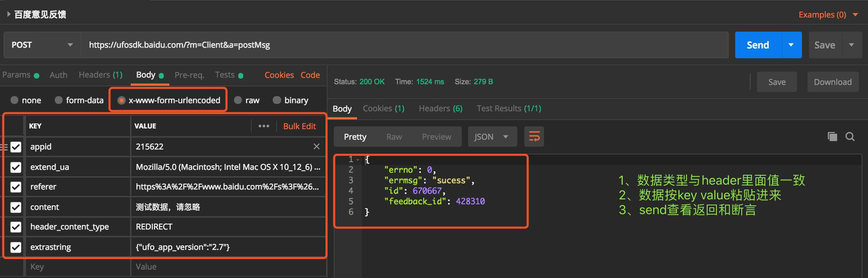Click the request URL field
The image size is (868, 278).
(405, 45)
